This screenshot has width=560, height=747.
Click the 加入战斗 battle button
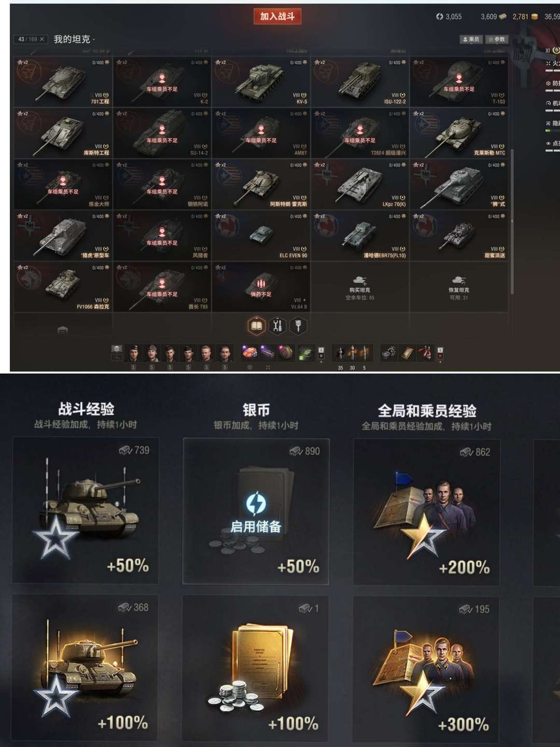click(x=277, y=17)
